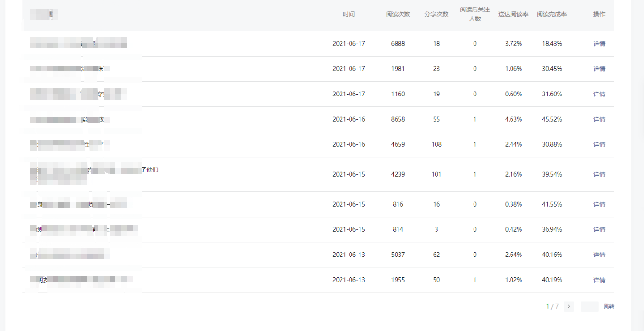
Task: Open 详情 for the row with 814 reads
Action: pyautogui.click(x=599, y=229)
